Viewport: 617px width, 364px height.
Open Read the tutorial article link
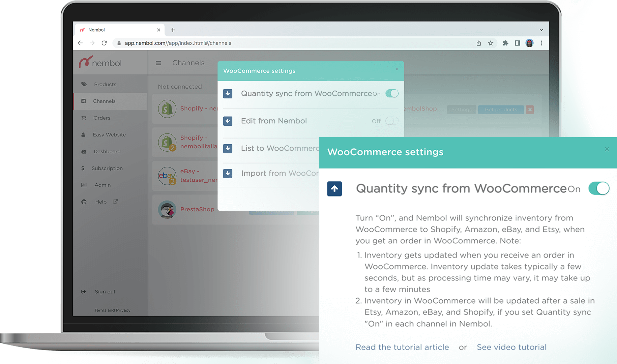click(402, 347)
